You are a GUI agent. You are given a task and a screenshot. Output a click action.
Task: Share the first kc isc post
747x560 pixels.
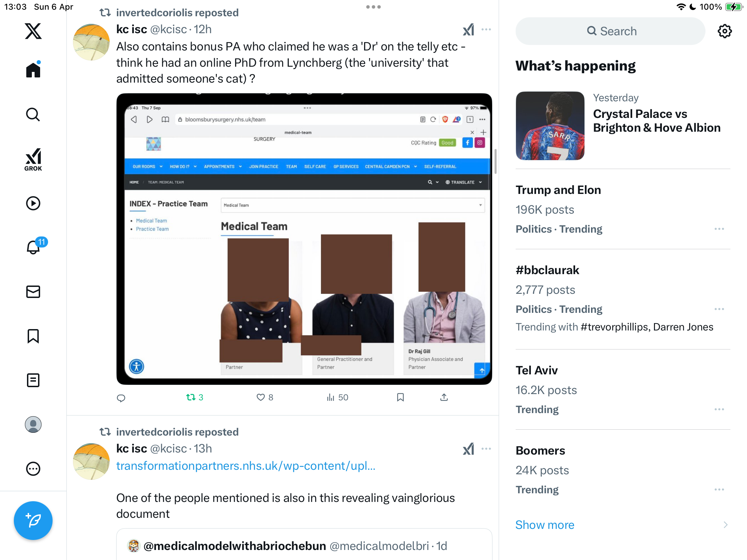point(444,398)
